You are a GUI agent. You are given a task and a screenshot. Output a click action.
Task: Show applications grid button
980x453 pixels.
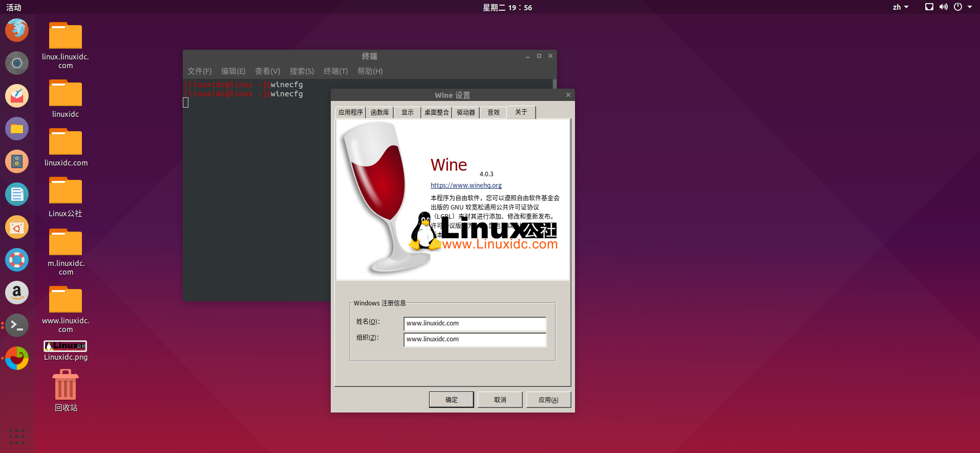(x=17, y=436)
